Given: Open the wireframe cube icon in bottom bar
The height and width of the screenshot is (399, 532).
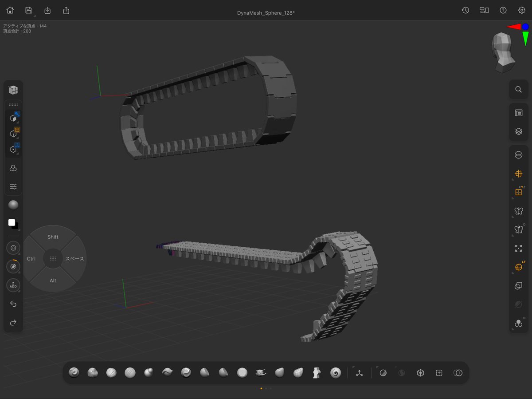Looking at the screenshot, I should [420, 373].
